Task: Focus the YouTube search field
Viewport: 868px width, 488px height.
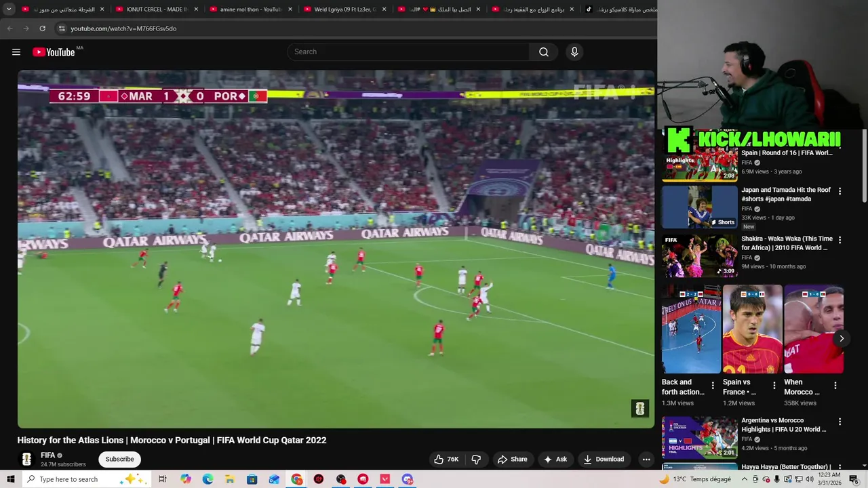Action: (x=409, y=52)
